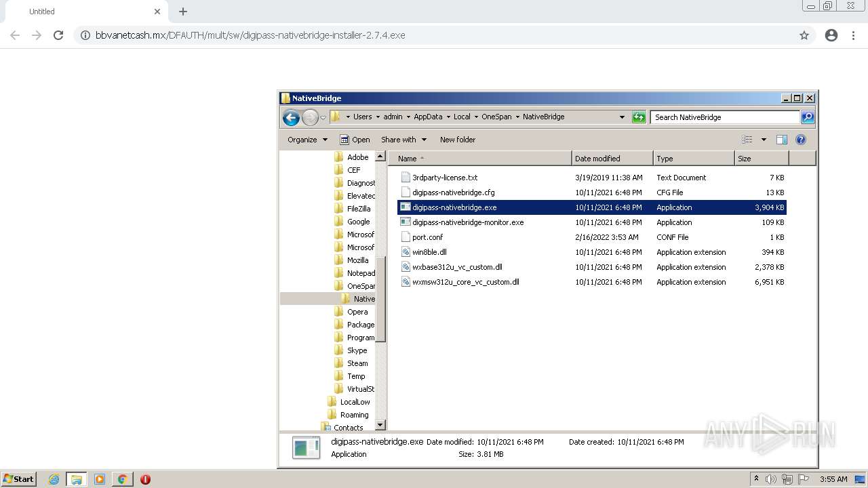Screen dimensions: 868x488
Task: Select digipass-nativebridge.cfg file
Action: [x=453, y=192]
